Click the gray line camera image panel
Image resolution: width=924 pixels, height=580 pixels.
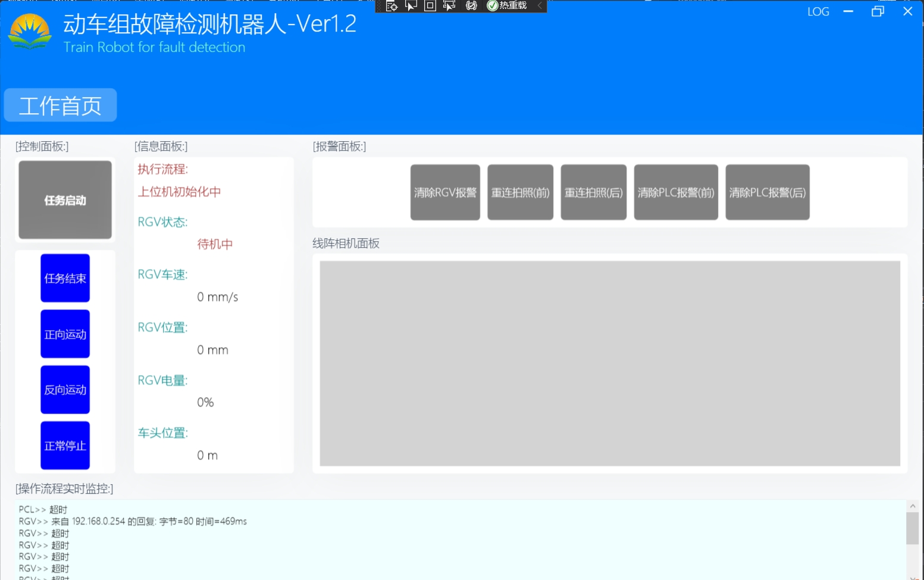pyautogui.click(x=610, y=363)
